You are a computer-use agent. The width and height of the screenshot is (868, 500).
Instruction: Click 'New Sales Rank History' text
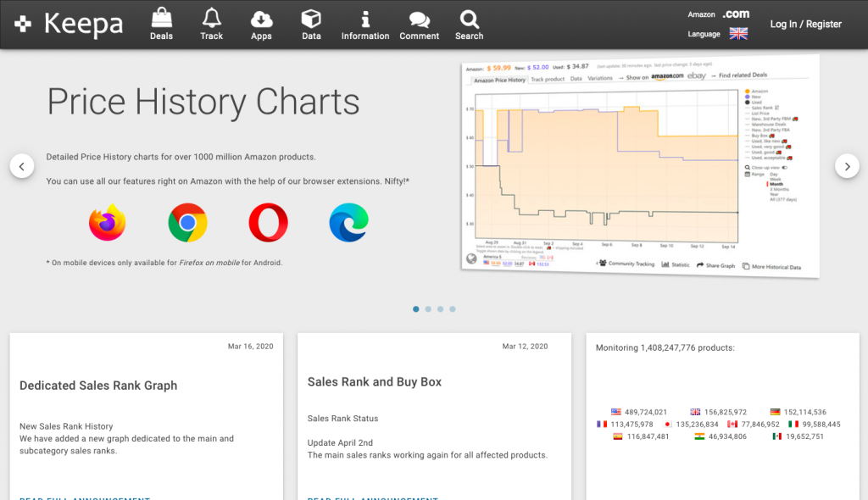(x=66, y=426)
